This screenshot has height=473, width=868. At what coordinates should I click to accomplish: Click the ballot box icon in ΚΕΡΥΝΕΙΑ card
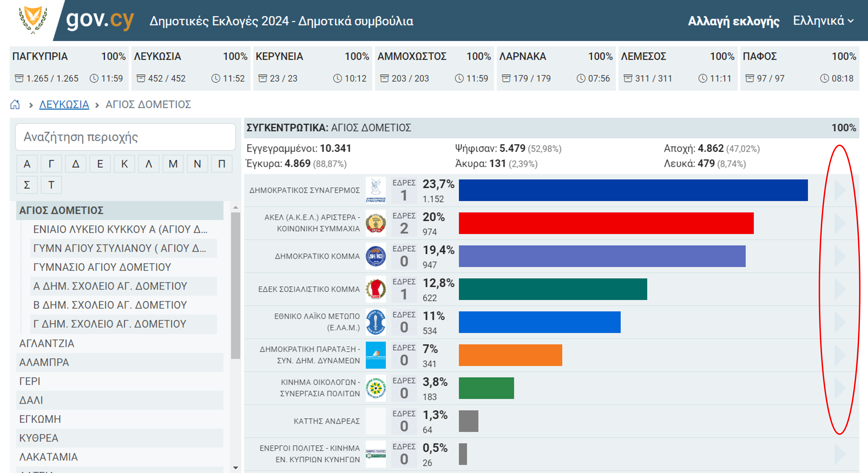(x=263, y=79)
